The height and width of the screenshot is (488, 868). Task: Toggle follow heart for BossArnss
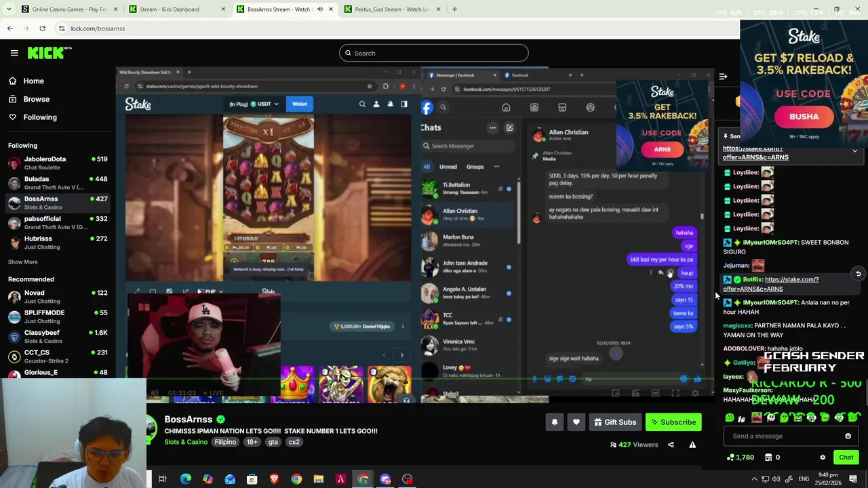click(x=576, y=422)
